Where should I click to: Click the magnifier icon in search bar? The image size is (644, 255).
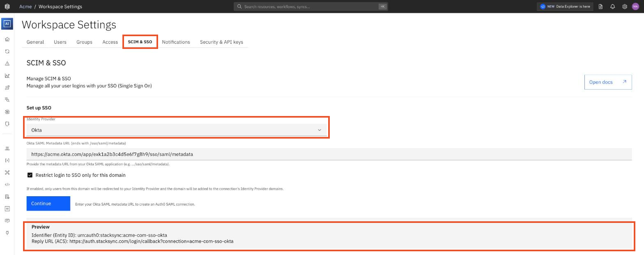click(x=239, y=7)
